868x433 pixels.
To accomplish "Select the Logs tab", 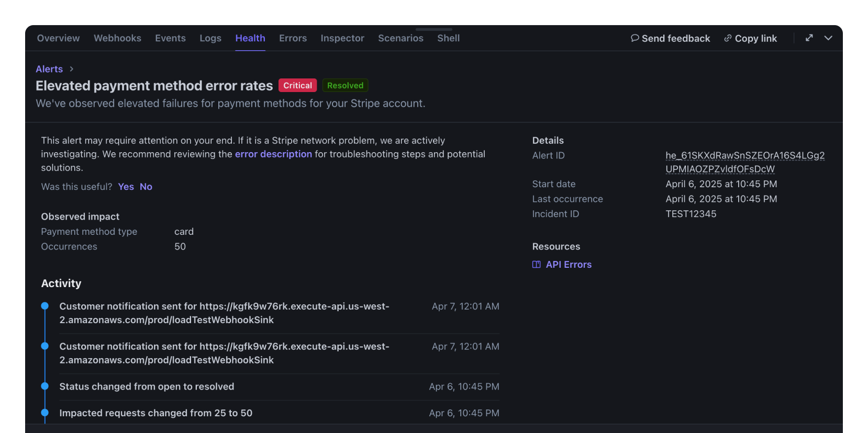I will pos(210,38).
